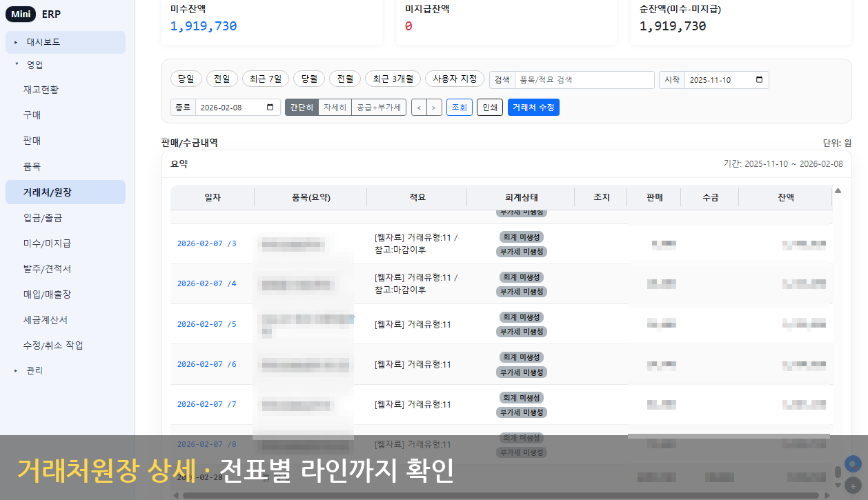
Task: Collapse the 영업 sidebar section
Action: (66, 65)
